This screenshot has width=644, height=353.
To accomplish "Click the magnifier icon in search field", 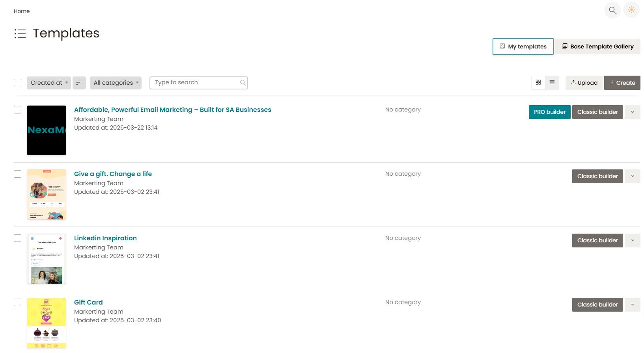I will coord(243,83).
